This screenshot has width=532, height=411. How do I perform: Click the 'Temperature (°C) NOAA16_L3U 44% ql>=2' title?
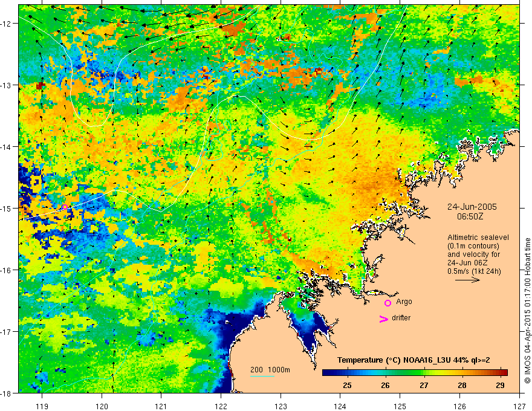tap(414, 360)
